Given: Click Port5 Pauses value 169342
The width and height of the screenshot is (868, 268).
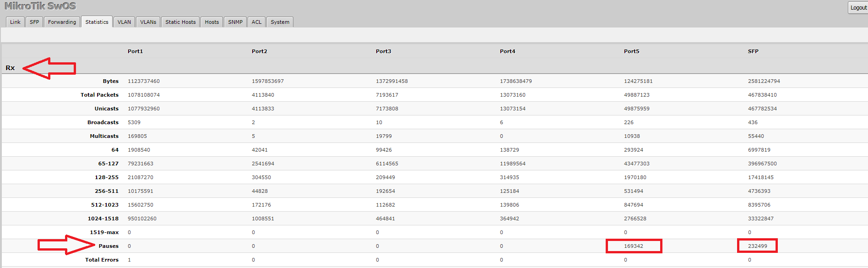Looking at the screenshot, I should (x=634, y=246).
